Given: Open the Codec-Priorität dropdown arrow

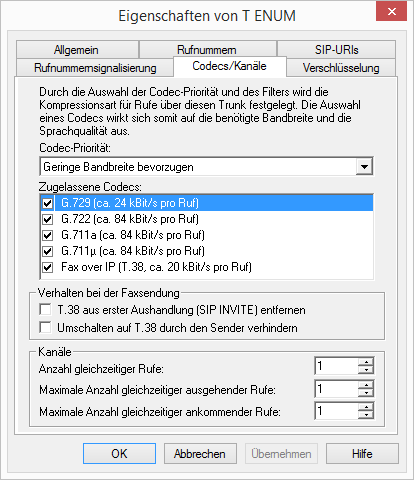Looking at the screenshot, I should pos(364,166).
